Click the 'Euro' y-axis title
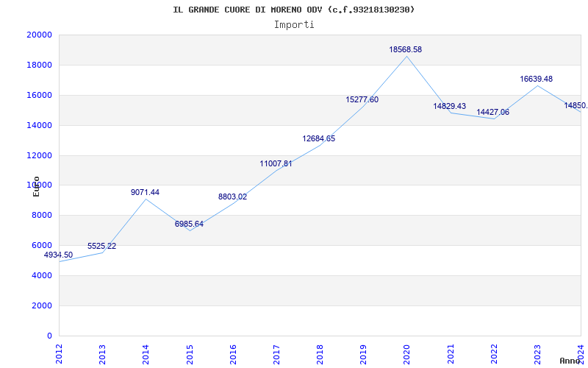This screenshot has height=368, width=588. click(36, 187)
